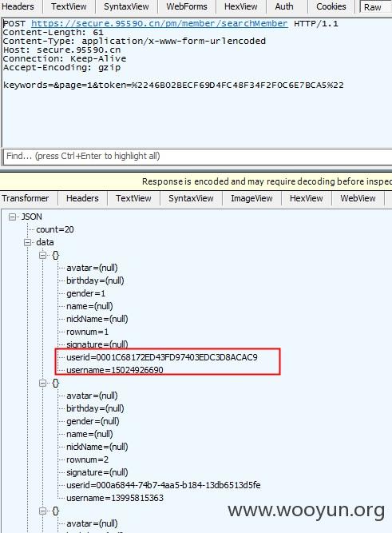The height and width of the screenshot is (533, 392).
Task: Collapse the data node
Action: (x=27, y=242)
